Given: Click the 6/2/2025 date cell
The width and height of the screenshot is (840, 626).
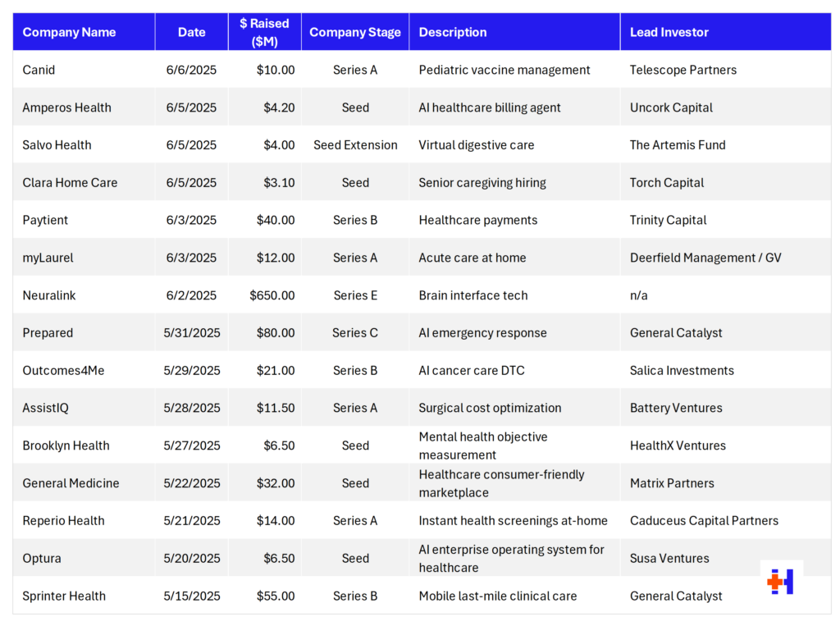Looking at the screenshot, I should 191,295.
